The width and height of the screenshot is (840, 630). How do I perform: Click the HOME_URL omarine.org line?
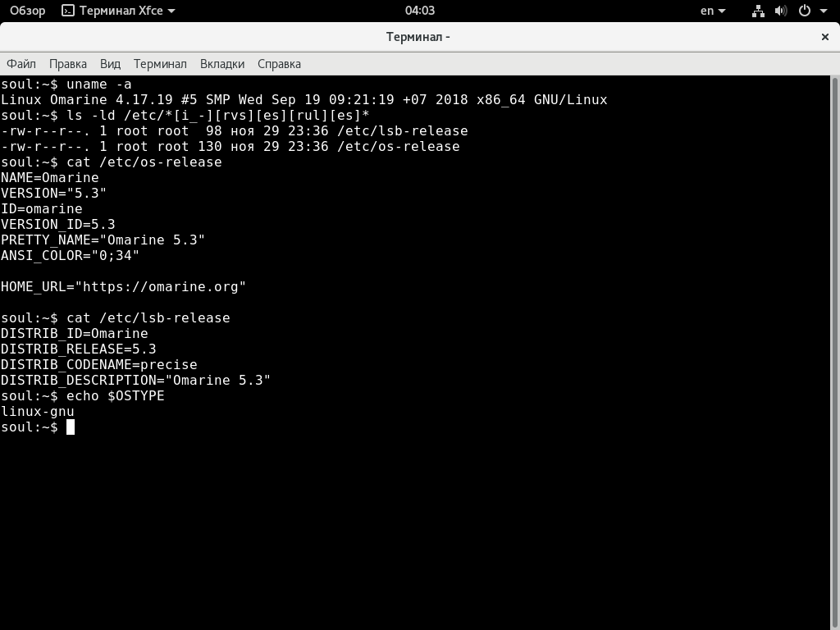(x=123, y=286)
